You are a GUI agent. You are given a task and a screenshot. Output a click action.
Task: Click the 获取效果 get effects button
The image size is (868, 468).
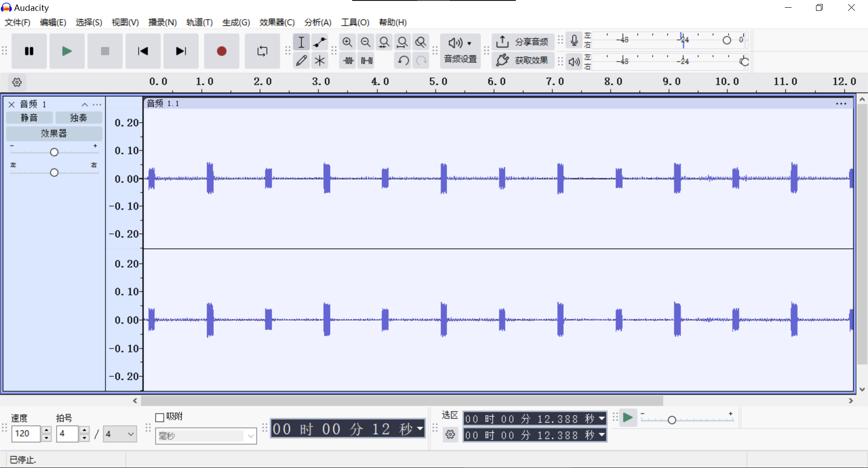pyautogui.click(x=523, y=60)
